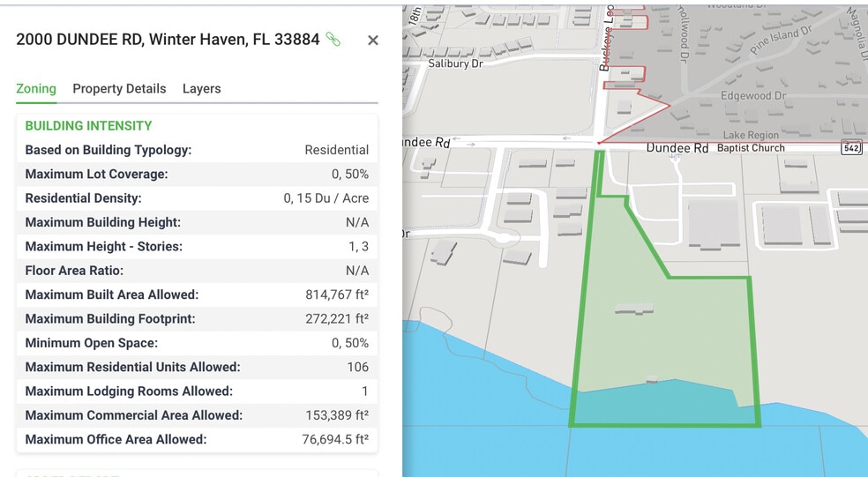Select the 272,221 ft² value

tap(337, 319)
